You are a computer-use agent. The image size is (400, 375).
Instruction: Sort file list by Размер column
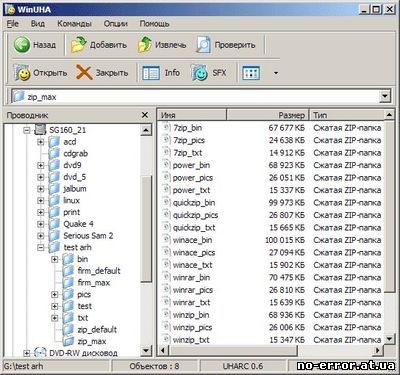[x=268, y=115]
